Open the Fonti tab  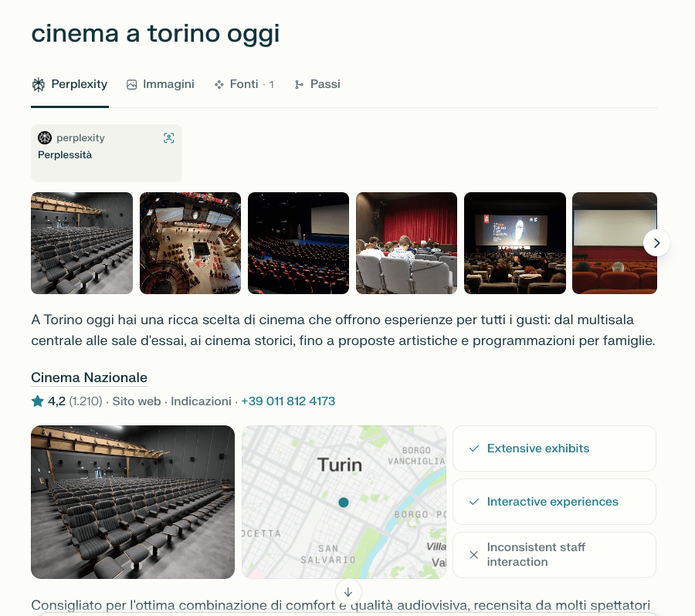244,84
